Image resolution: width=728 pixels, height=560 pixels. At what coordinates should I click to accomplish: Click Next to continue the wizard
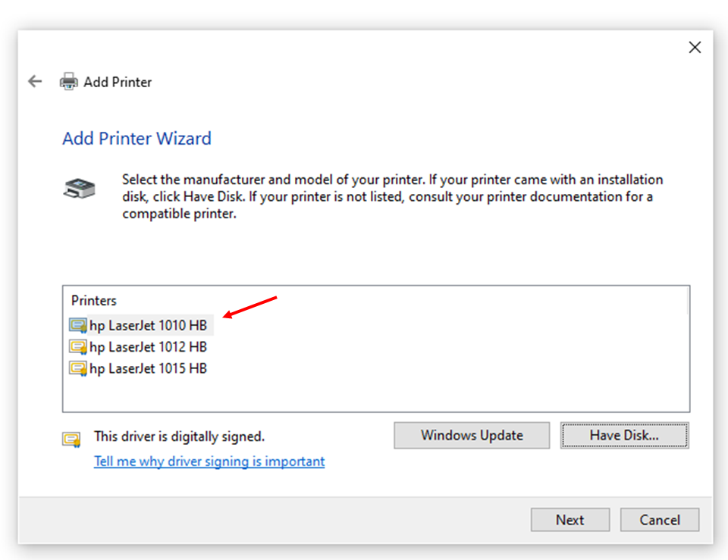tap(570, 520)
